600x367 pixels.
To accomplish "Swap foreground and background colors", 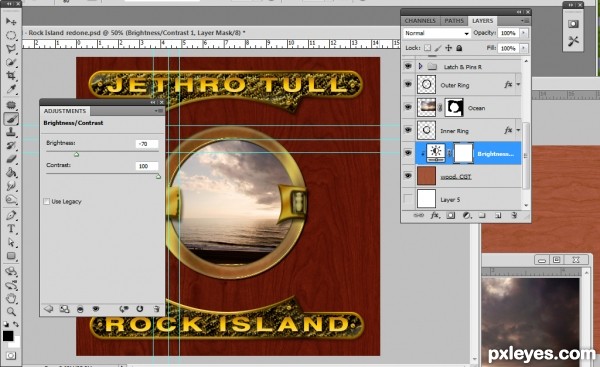I will point(16,324).
